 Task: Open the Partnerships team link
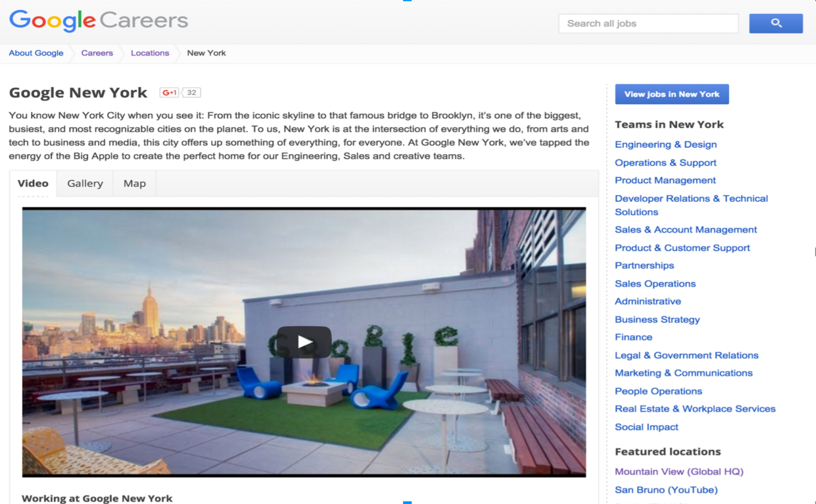point(644,266)
